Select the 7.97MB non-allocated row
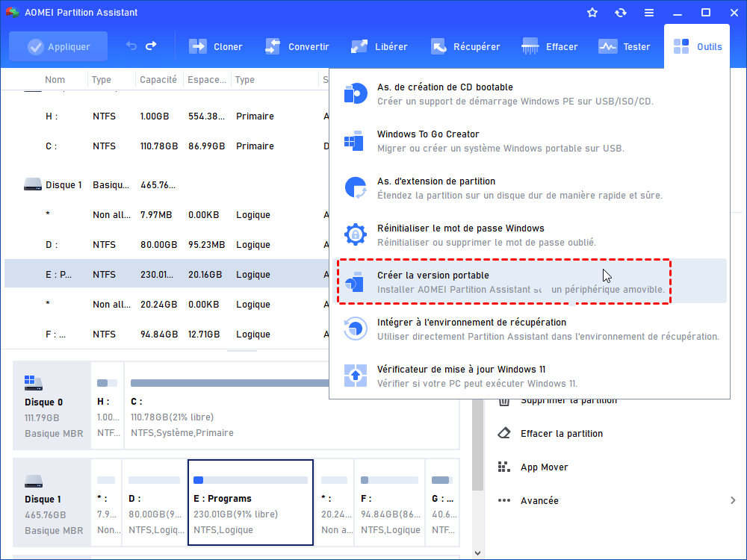 [167, 215]
